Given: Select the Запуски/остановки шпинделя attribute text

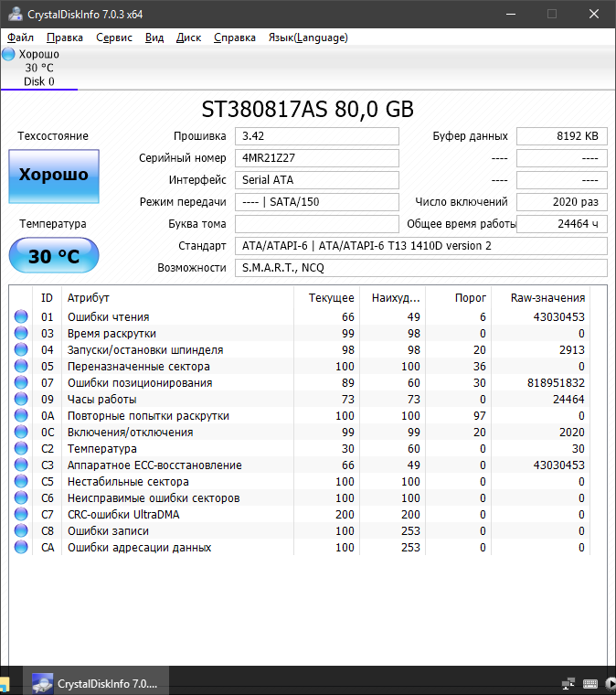Looking at the screenshot, I should tap(145, 349).
